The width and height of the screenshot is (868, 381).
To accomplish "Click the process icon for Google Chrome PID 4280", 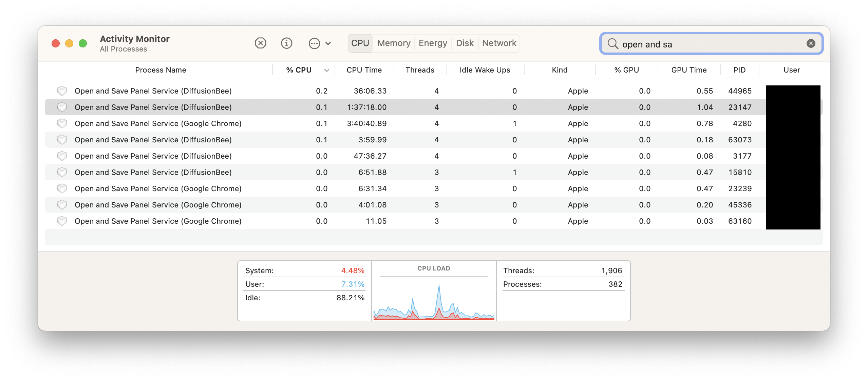I will (62, 123).
